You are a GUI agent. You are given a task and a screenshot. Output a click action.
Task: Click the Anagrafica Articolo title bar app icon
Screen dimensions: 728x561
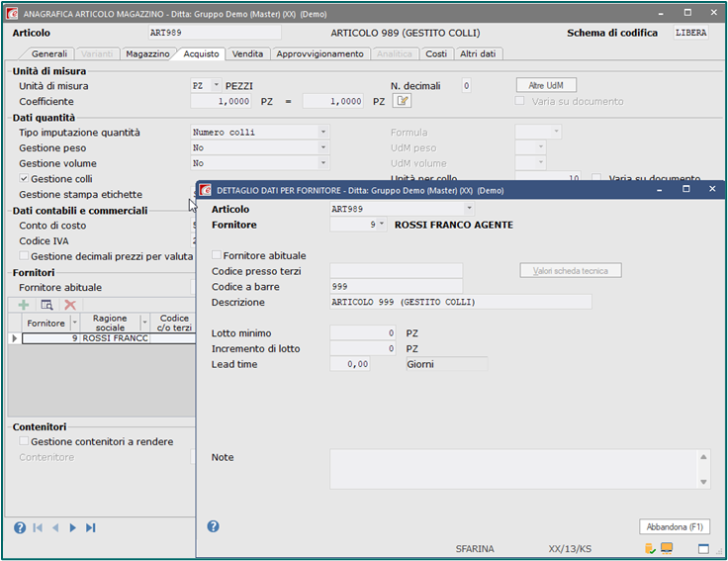coord(12,14)
